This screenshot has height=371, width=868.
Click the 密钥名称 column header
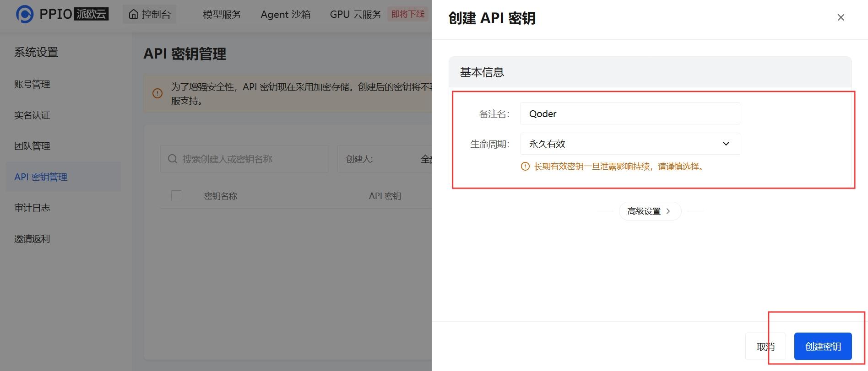(x=221, y=196)
